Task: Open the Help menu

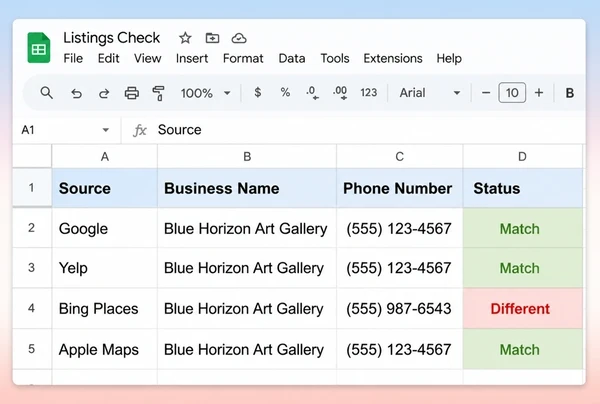Action: 449,59
